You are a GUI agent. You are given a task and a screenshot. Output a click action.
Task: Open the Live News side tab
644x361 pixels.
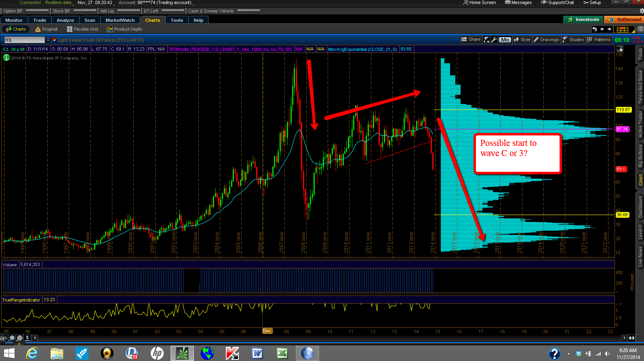click(x=640, y=257)
